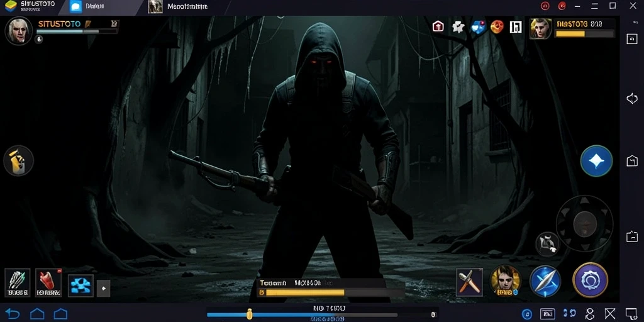Click the white person-sync icon in the bottom bar

click(590, 314)
